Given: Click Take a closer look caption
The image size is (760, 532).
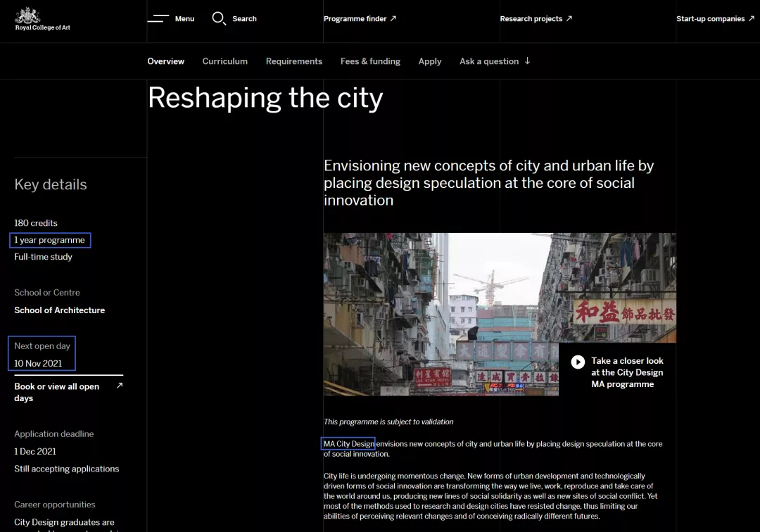Looking at the screenshot, I should pyautogui.click(x=627, y=372).
